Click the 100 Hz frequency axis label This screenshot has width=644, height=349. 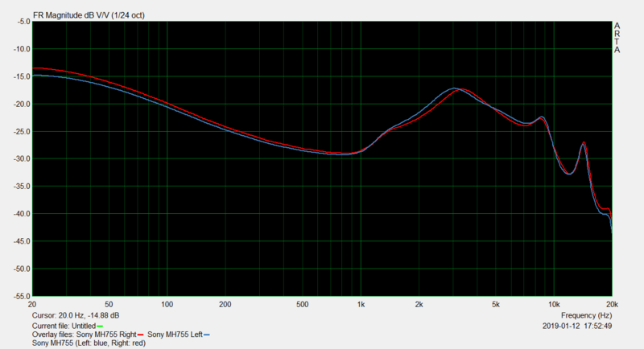coord(167,304)
